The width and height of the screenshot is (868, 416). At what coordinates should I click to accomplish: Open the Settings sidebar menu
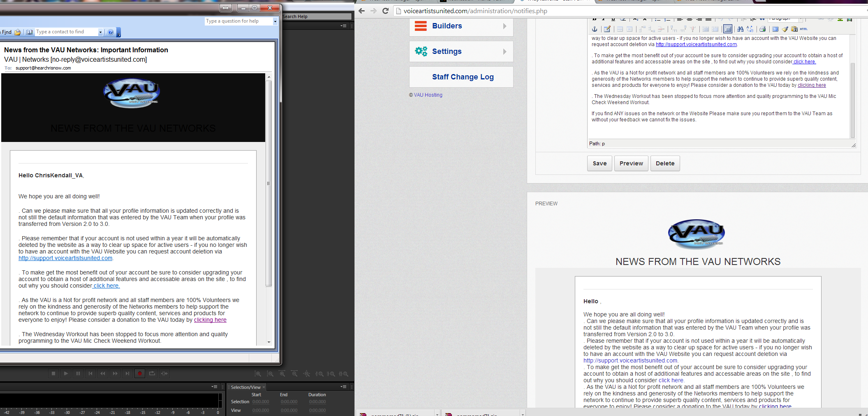[461, 52]
